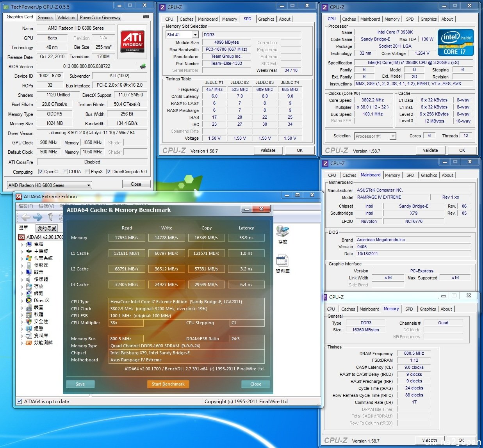Toggle the PhysX checkbox in GPU-Z
The height and width of the screenshot is (448, 483).
[87, 172]
